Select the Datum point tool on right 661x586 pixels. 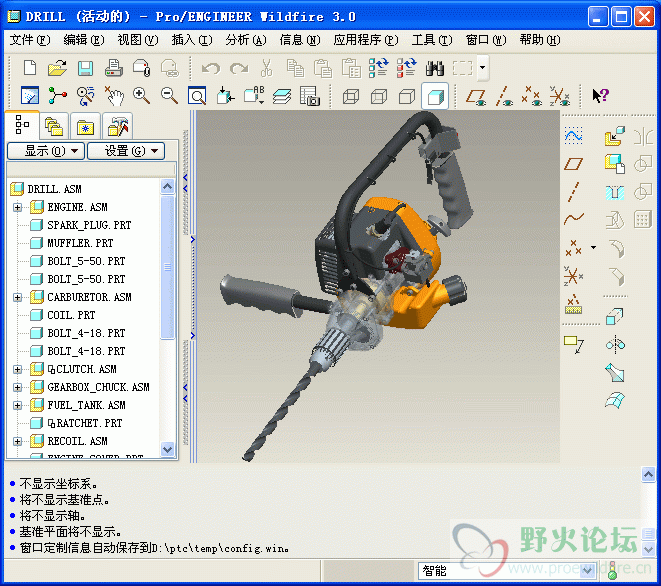coord(573,247)
